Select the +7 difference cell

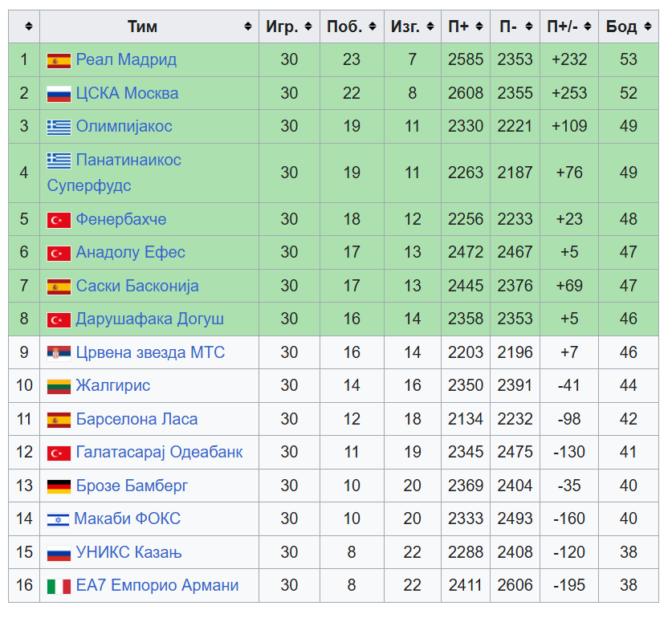[569, 352]
